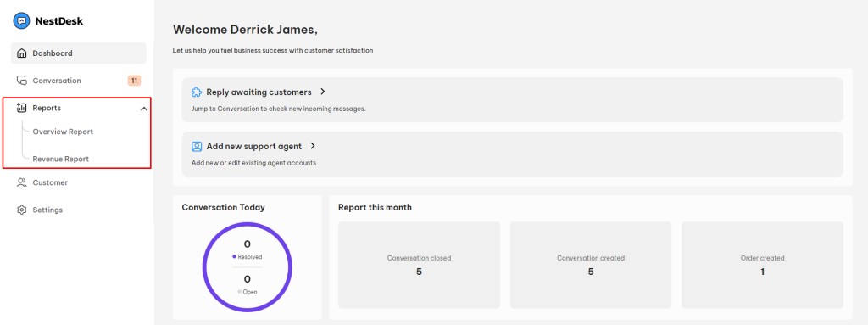Click the Customer people icon
Image resolution: width=868 pixels, height=325 pixels.
tap(21, 182)
